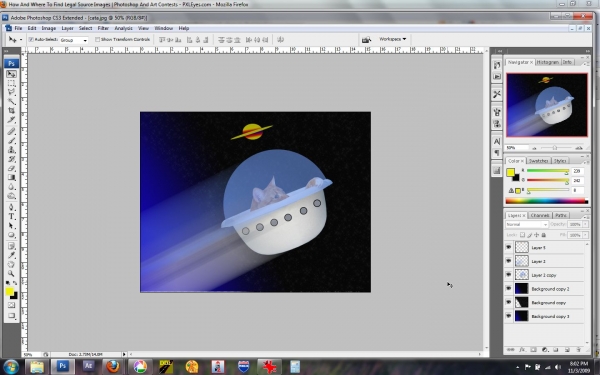Open the Analysis menu
This screenshot has height=375, width=600.
pyautogui.click(x=123, y=28)
